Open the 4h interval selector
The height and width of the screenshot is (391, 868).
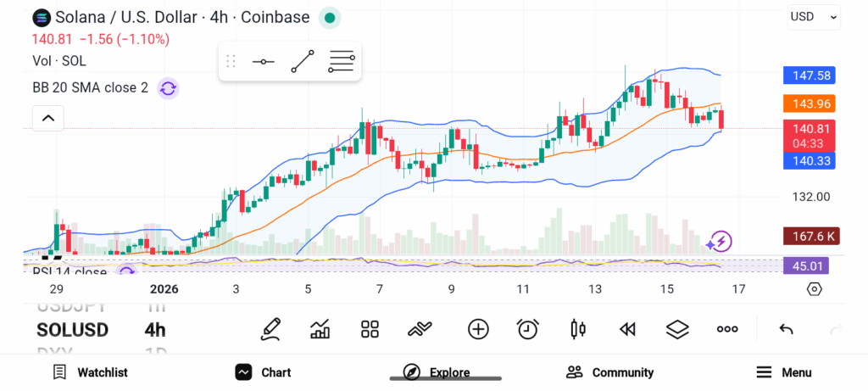155,330
